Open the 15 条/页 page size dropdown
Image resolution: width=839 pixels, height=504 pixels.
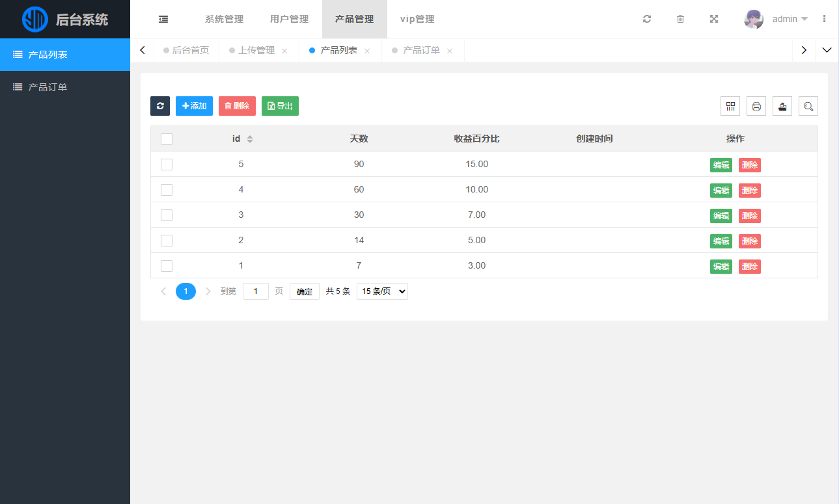382,291
